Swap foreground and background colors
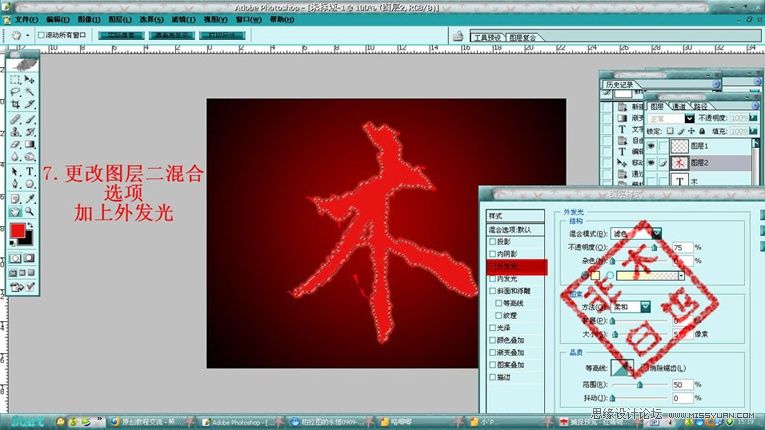The width and height of the screenshot is (765, 430). coord(30,225)
